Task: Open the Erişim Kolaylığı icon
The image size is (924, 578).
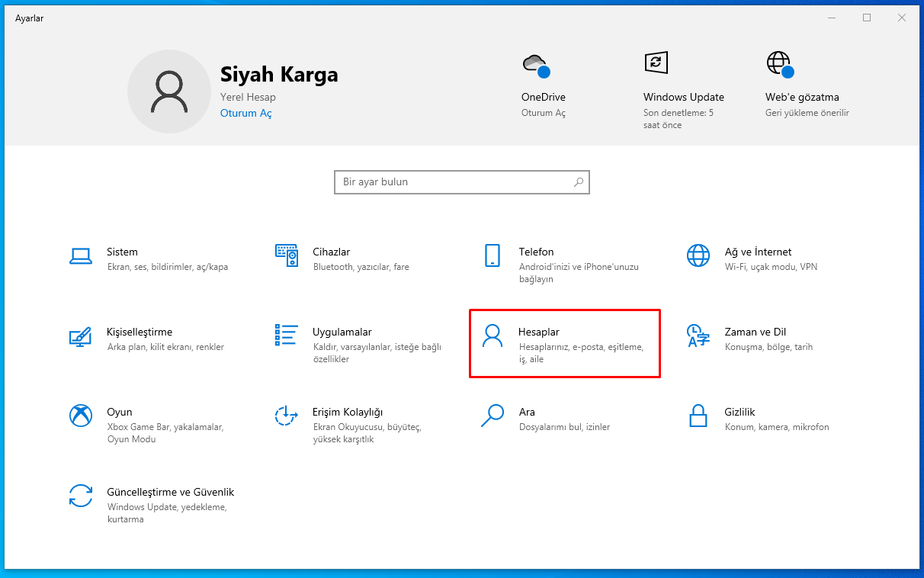Action: pyautogui.click(x=286, y=416)
